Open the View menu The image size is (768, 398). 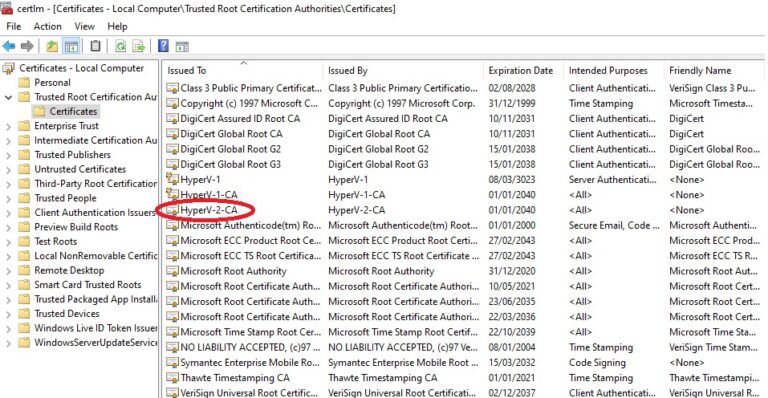(84, 26)
